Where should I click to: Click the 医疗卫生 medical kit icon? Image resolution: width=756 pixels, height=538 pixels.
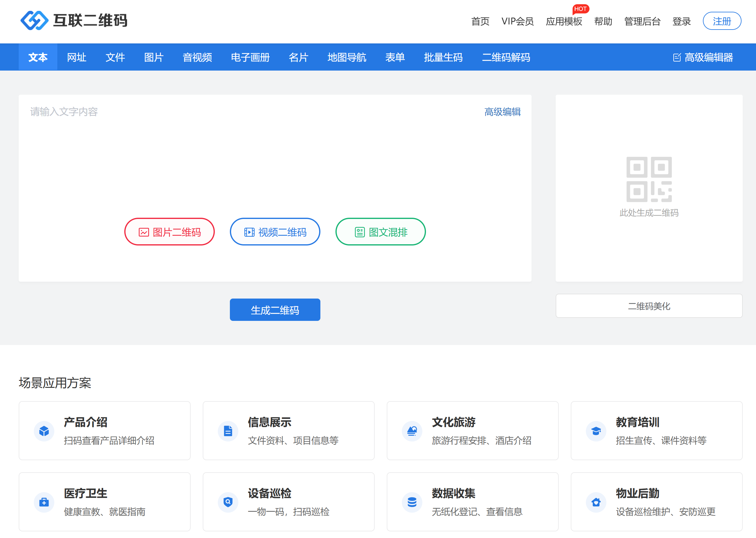[44, 502]
